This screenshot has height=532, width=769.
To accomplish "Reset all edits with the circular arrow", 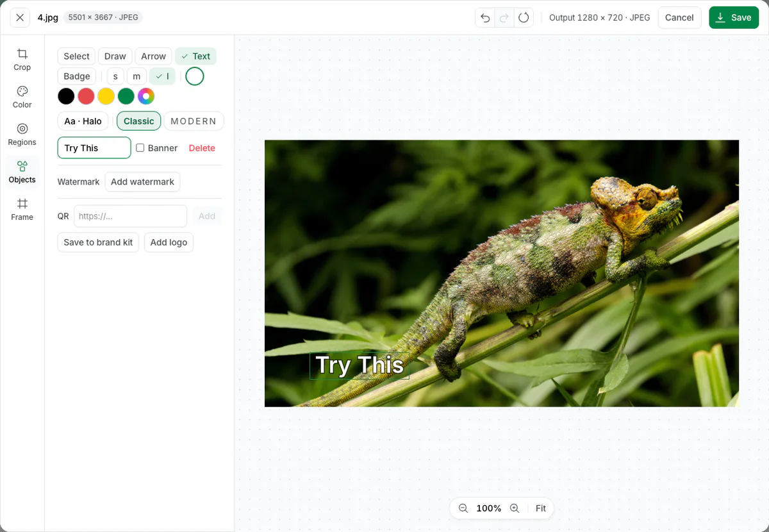I will (524, 17).
